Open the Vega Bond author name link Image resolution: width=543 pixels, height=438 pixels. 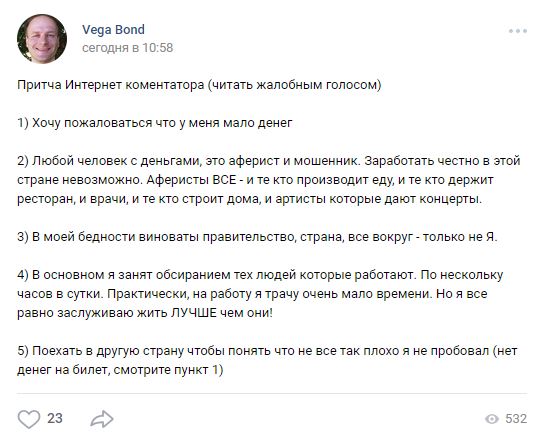pyautogui.click(x=113, y=30)
